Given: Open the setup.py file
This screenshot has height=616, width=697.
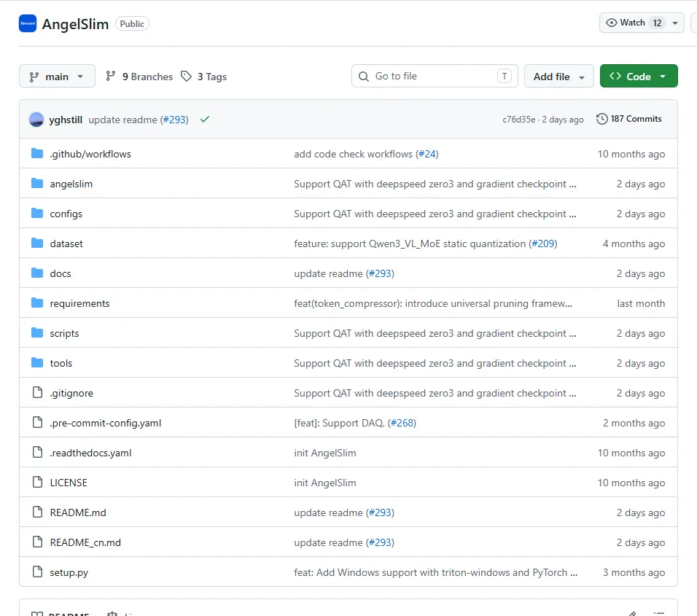Looking at the screenshot, I should 69,572.
